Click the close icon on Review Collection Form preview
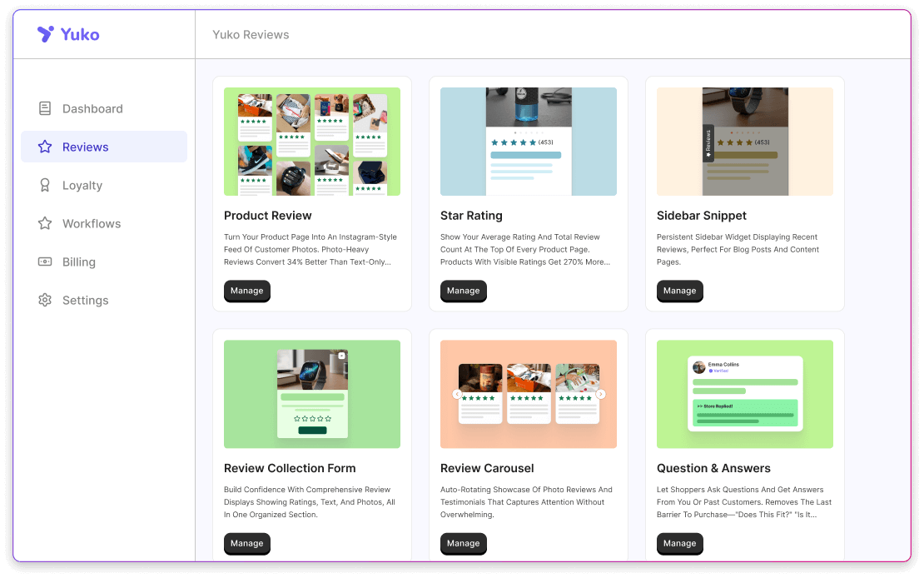Screen dimensions: 924x578 [341, 355]
